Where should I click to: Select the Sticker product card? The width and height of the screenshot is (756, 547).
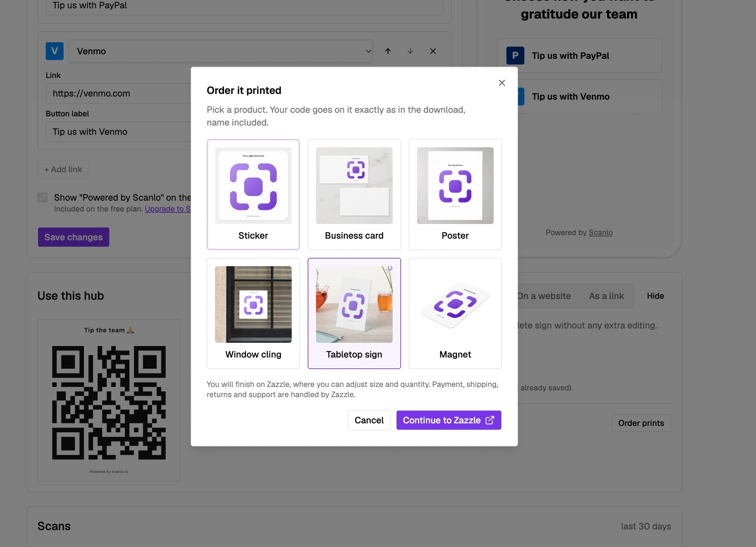(253, 194)
